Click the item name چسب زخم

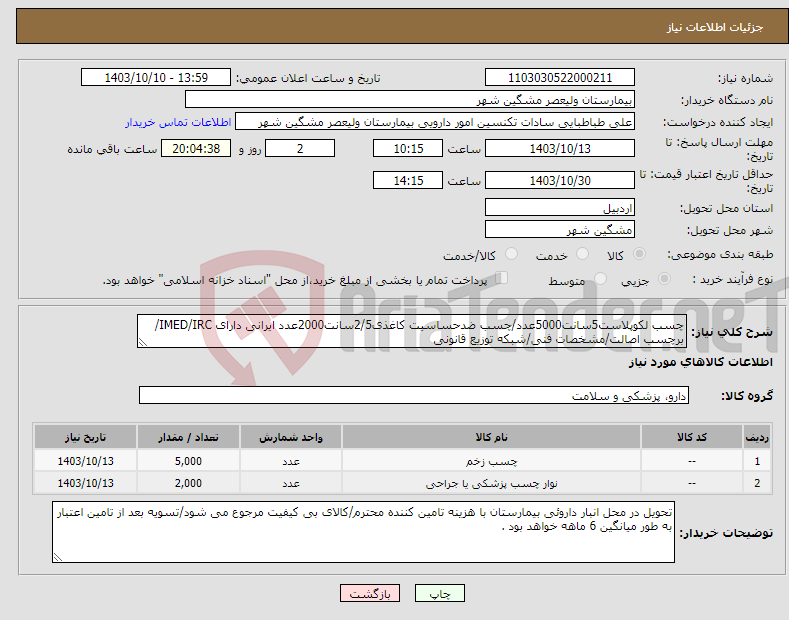[491, 461]
